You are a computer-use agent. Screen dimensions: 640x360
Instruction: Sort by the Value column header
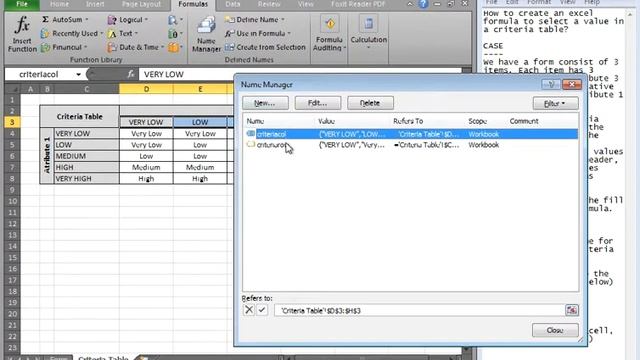pos(326,121)
